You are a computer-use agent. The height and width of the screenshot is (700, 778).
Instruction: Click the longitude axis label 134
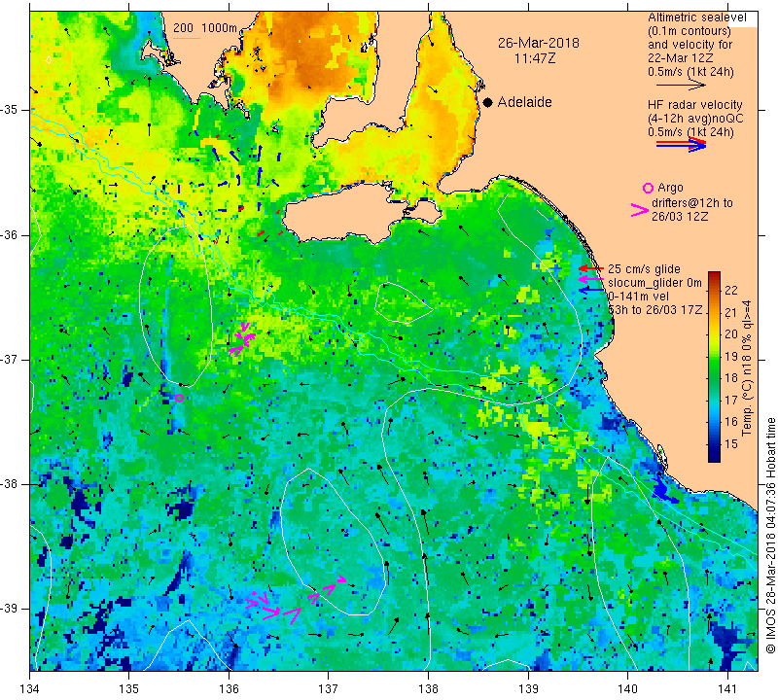30,688
